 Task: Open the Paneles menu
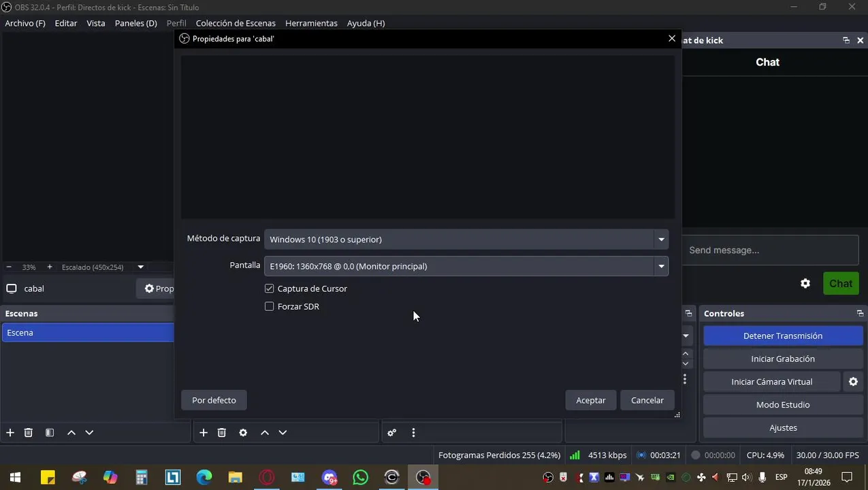pyautogui.click(x=136, y=23)
